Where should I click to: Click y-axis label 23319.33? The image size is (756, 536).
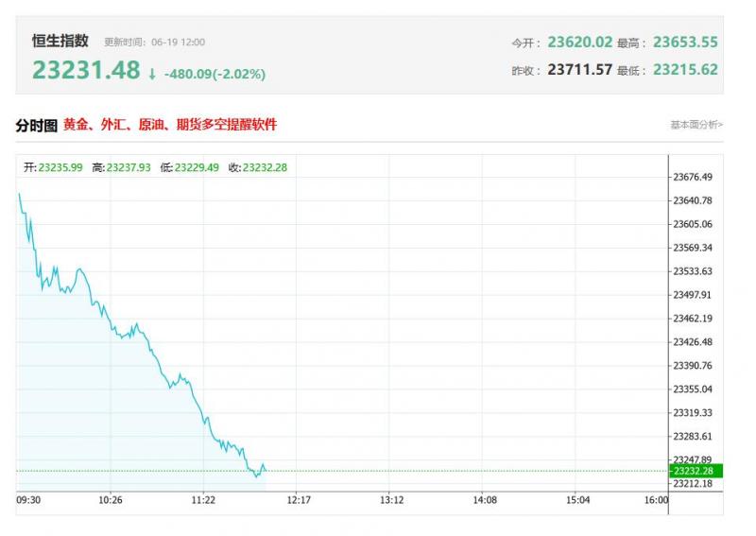click(693, 413)
